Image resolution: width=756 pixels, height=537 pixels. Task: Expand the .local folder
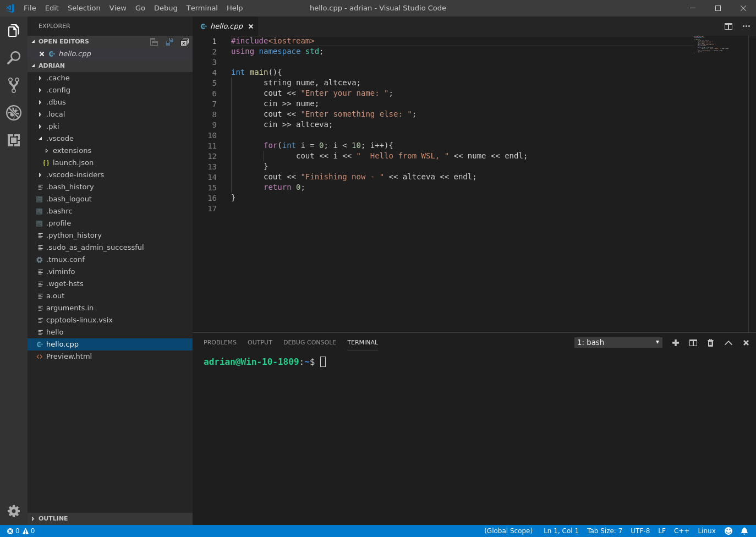point(40,114)
